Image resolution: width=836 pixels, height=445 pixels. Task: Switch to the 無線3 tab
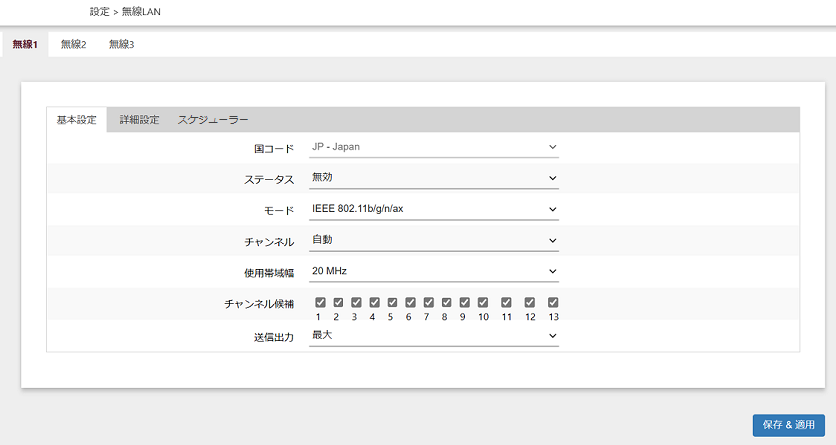pos(121,44)
